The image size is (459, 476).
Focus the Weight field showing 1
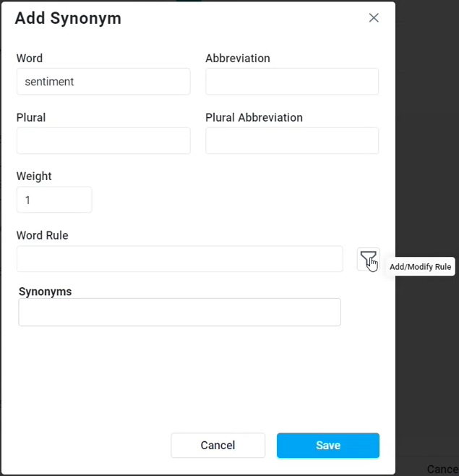pos(54,200)
